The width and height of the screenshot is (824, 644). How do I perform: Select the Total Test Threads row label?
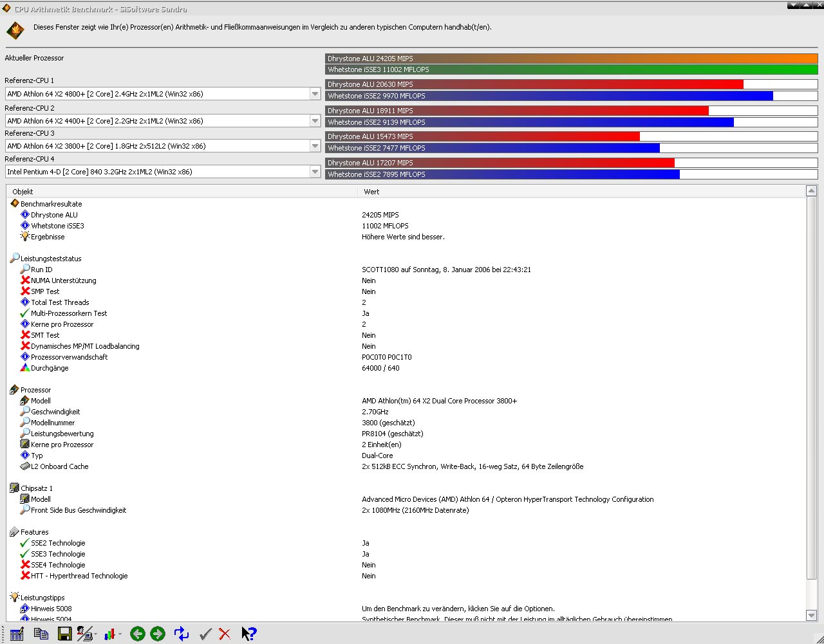(x=60, y=302)
